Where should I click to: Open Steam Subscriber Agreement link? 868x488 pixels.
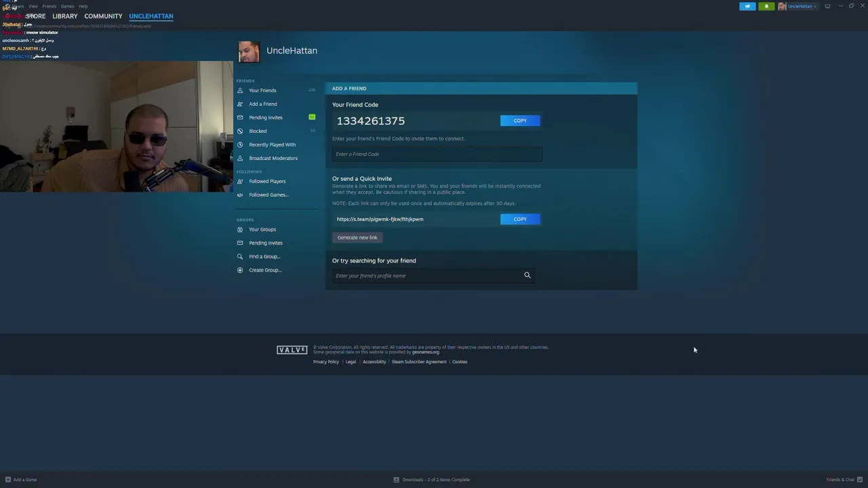419,362
